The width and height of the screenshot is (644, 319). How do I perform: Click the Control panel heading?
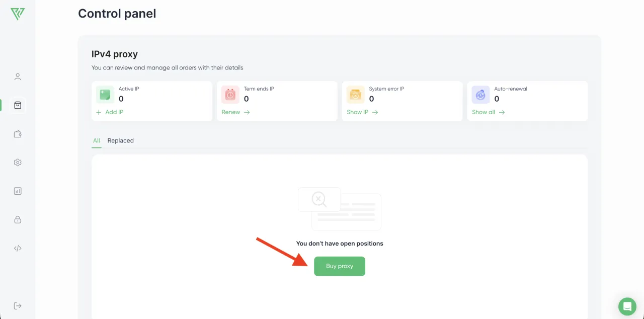pyautogui.click(x=117, y=14)
